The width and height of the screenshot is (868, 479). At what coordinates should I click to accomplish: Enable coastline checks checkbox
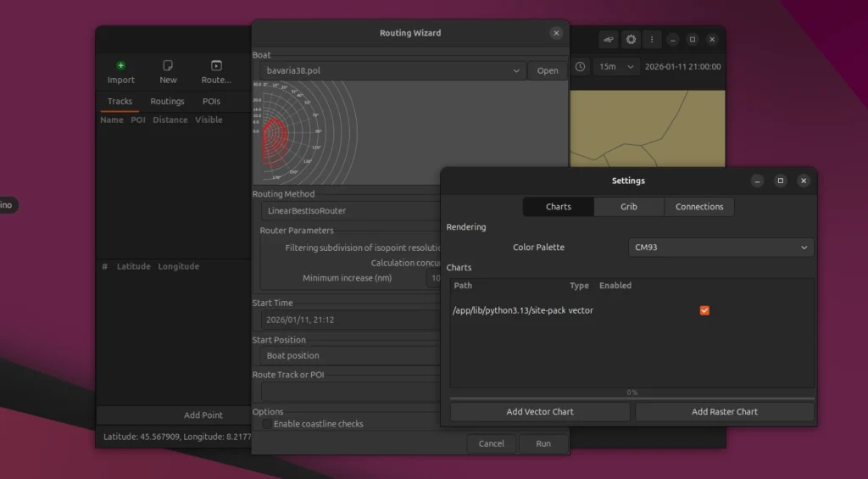point(267,424)
